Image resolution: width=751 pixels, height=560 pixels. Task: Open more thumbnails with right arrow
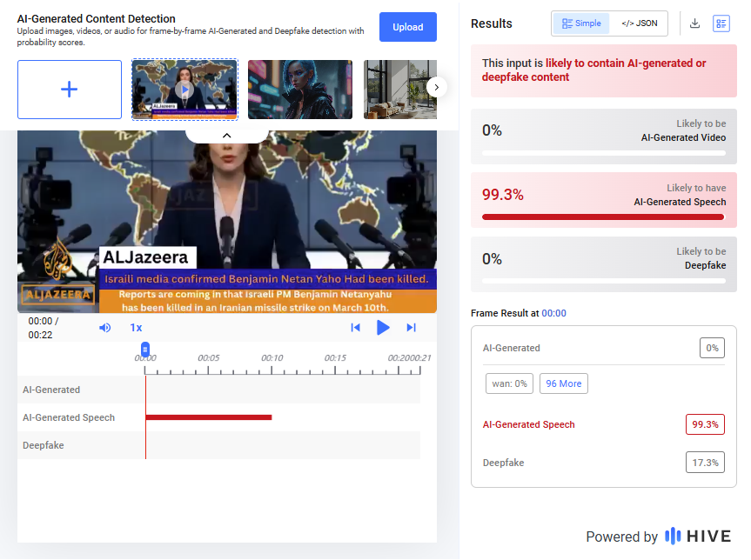(436, 87)
